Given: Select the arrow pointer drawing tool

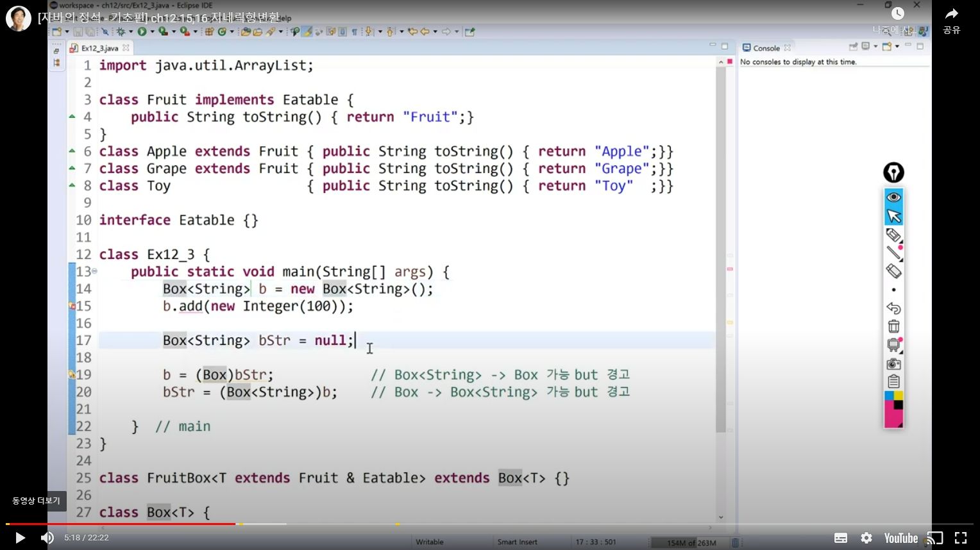Looking at the screenshot, I should coord(893,216).
